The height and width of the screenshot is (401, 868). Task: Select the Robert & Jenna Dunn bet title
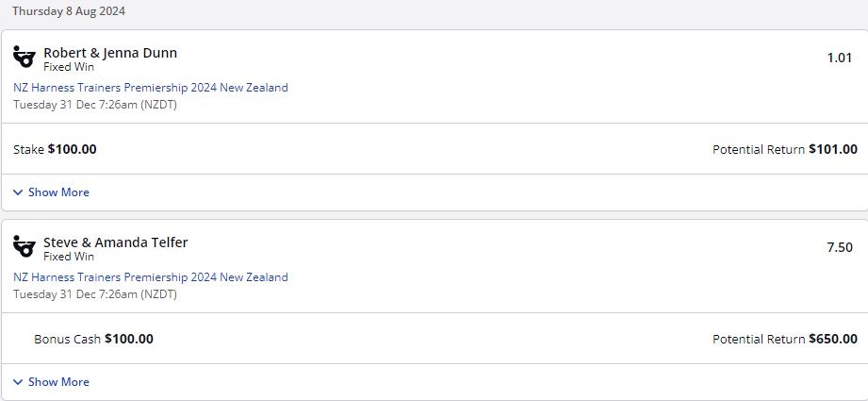coord(110,53)
